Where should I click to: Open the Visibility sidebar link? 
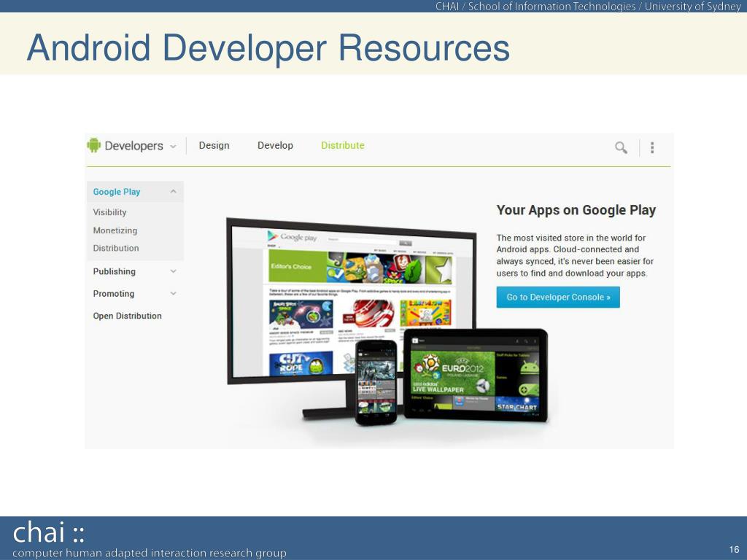click(109, 212)
